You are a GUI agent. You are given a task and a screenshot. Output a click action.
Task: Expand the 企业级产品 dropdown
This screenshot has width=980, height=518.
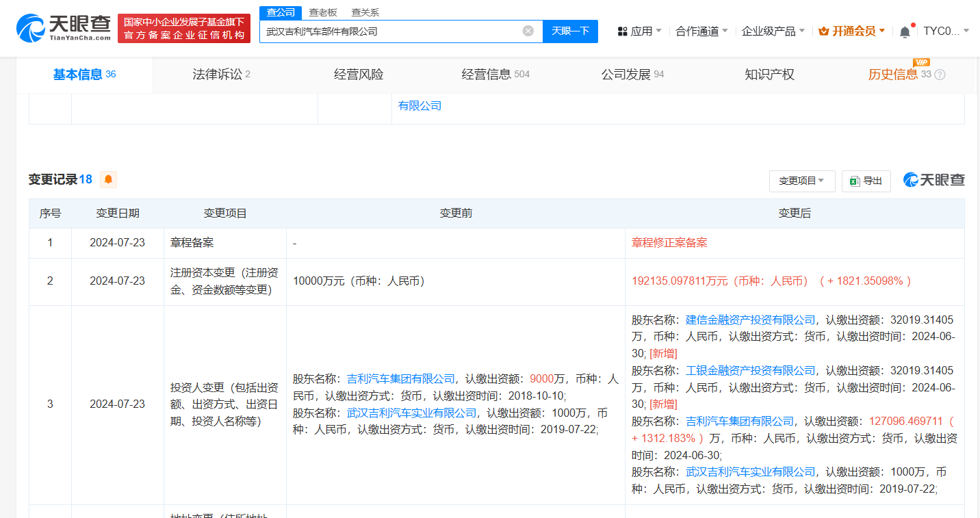[x=802, y=31]
